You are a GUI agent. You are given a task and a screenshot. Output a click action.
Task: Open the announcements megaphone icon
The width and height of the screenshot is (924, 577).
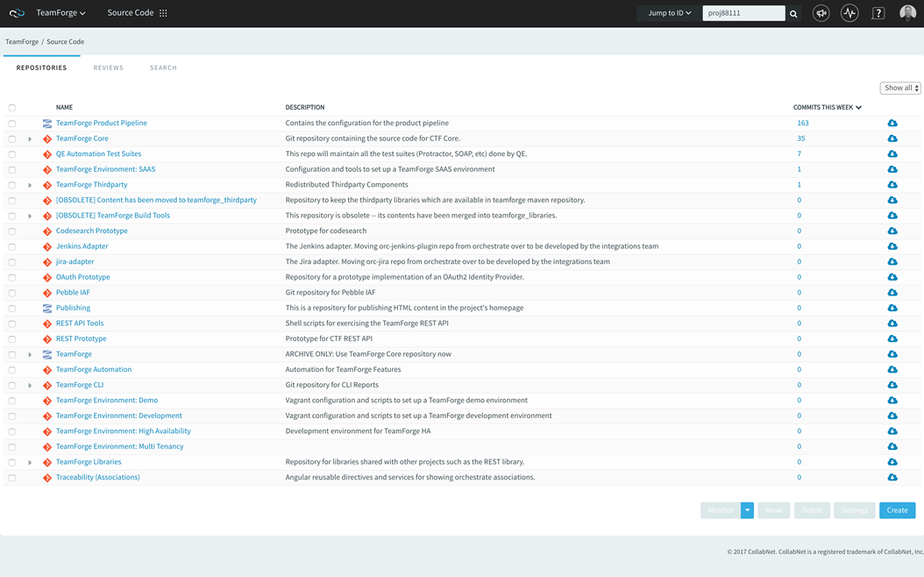821,13
